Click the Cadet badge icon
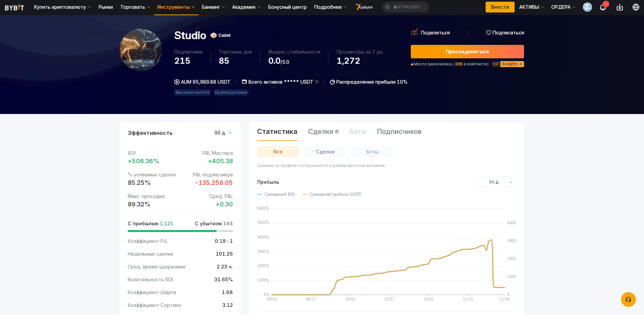Viewport: 644px width, 315px height. click(214, 35)
